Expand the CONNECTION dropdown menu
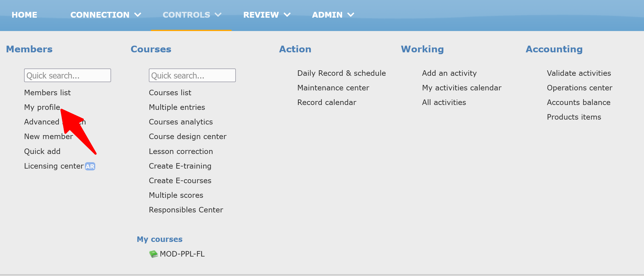This screenshot has height=276, width=644. tap(106, 15)
